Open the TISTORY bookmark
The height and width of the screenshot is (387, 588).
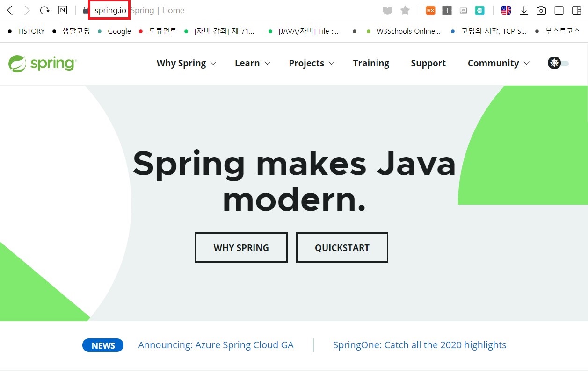click(x=26, y=31)
